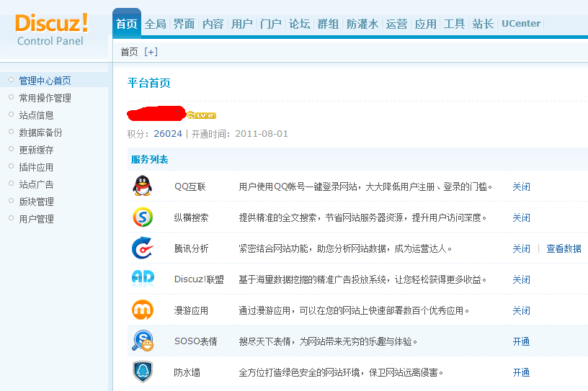
Task: Click the 漫游应用 service name
Action: pyautogui.click(x=191, y=310)
